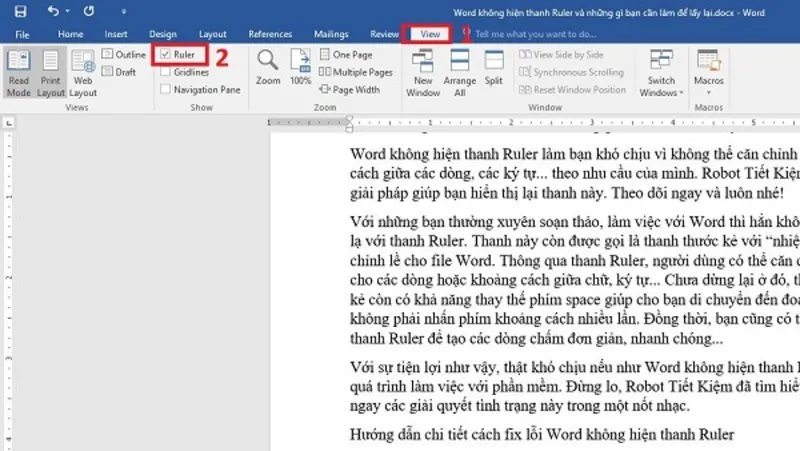This screenshot has height=451, width=800.
Task: Split the document window
Action: 493,67
